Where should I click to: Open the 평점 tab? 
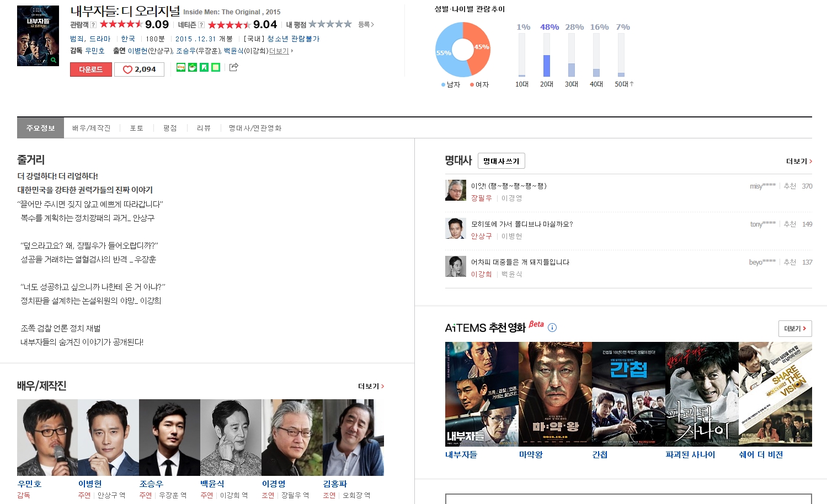(170, 128)
